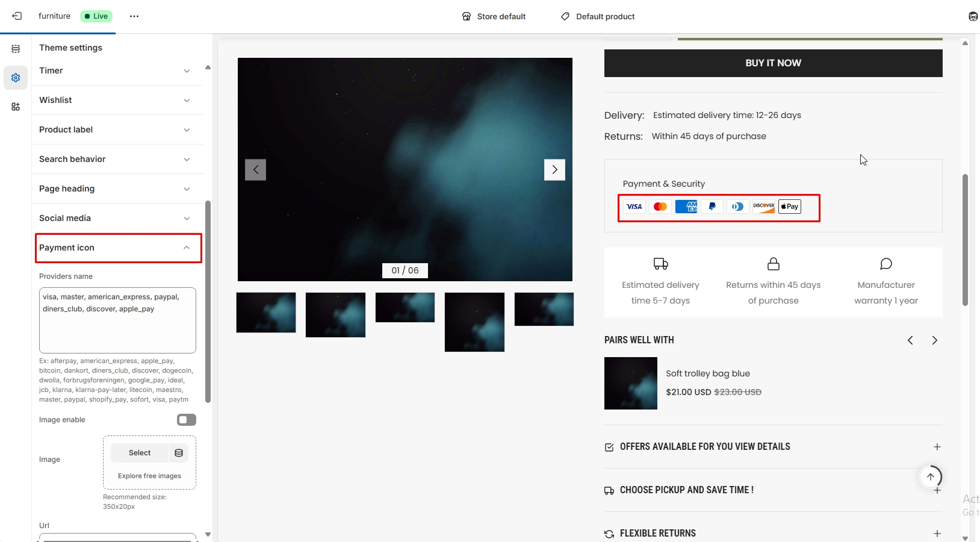Open the Store default selector

click(494, 16)
